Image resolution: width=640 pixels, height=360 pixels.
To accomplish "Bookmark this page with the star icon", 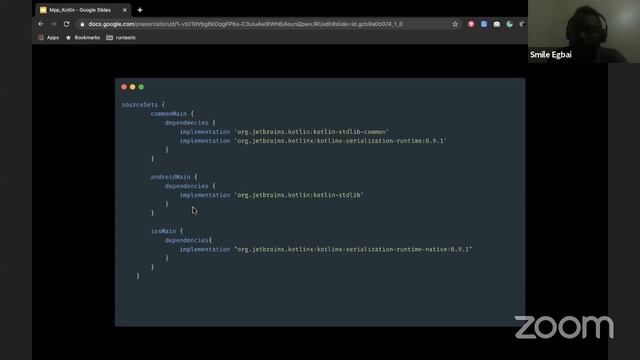I will 455,24.
